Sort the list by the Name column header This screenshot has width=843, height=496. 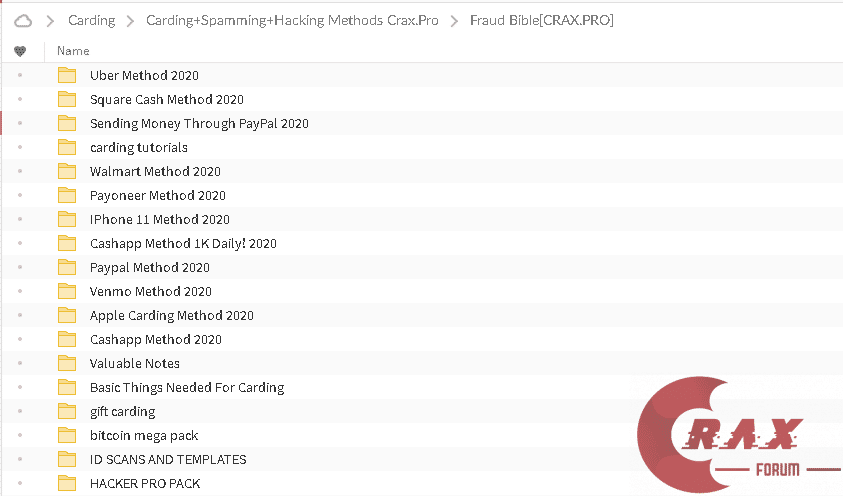(73, 51)
